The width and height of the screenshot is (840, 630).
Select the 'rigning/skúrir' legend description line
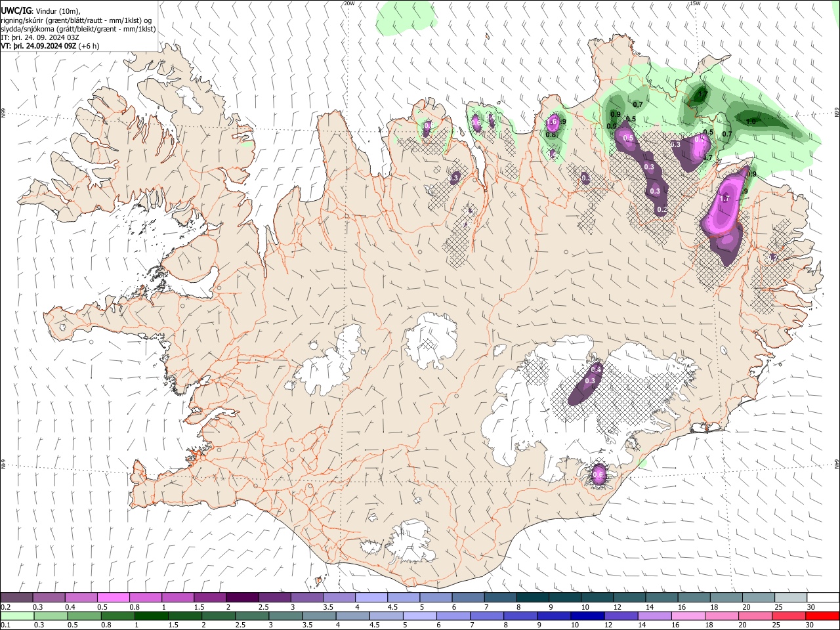(x=77, y=20)
